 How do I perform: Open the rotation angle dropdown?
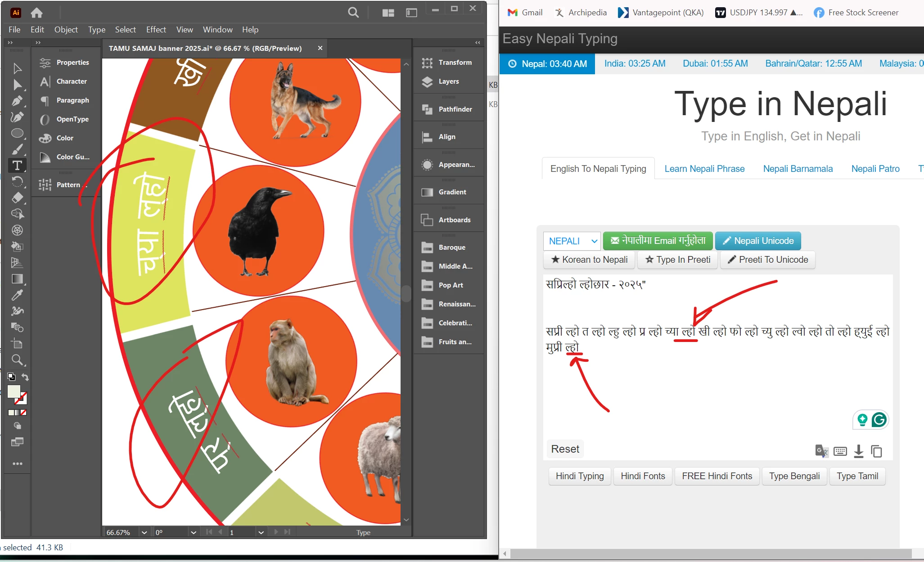[x=194, y=532]
